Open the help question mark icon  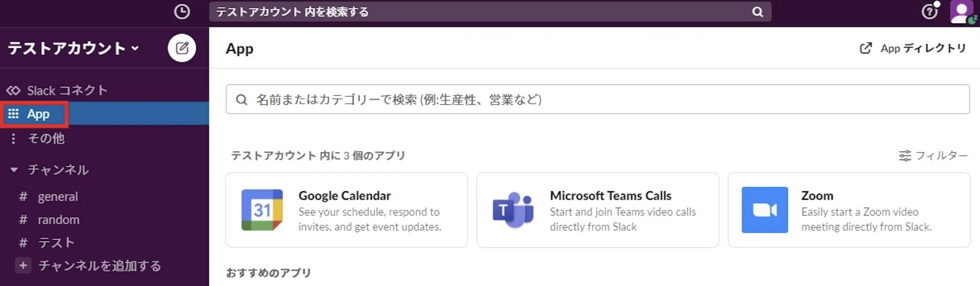tap(929, 11)
